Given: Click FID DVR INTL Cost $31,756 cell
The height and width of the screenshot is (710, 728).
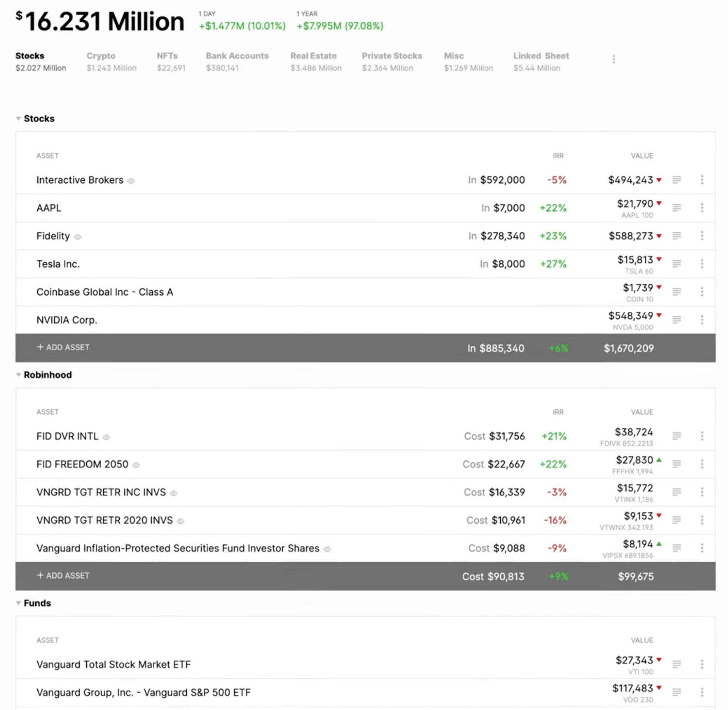Looking at the screenshot, I should 494,436.
